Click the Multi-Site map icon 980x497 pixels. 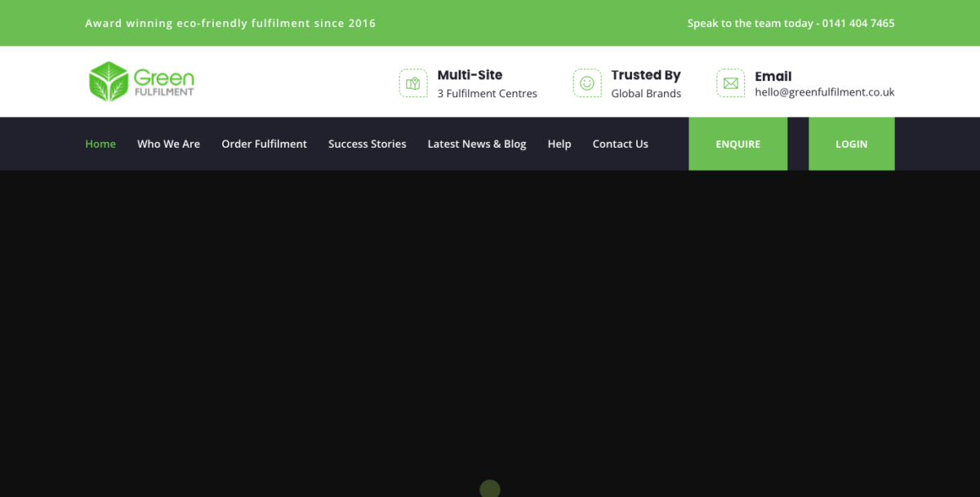[413, 83]
